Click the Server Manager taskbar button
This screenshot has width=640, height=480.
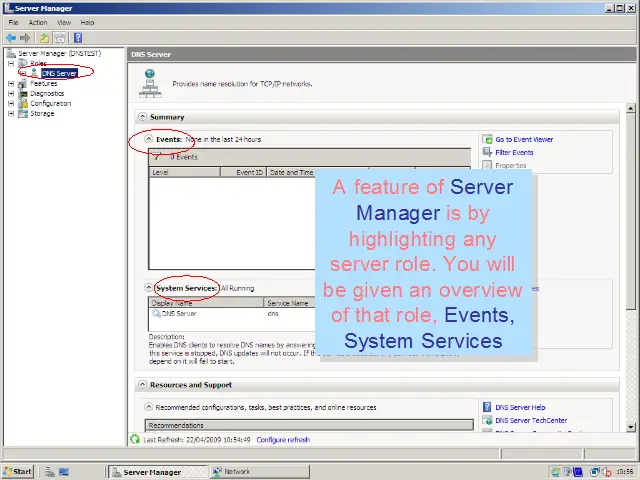click(x=158, y=472)
